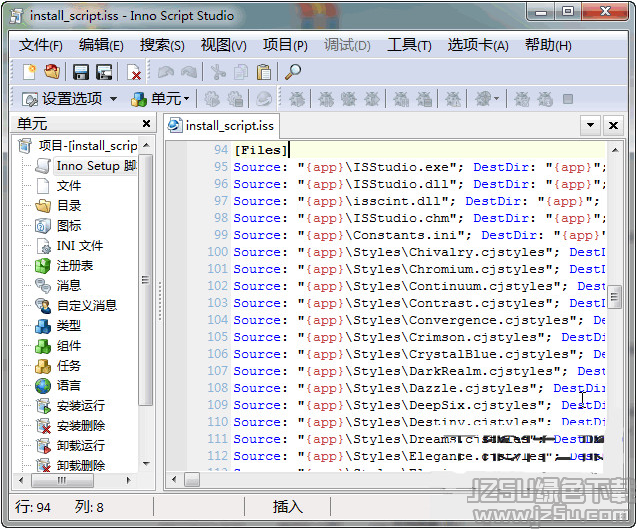Click tree horizontal scroll right arrow
This screenshot has height=529, width=637.
click(x=128, y=480)
